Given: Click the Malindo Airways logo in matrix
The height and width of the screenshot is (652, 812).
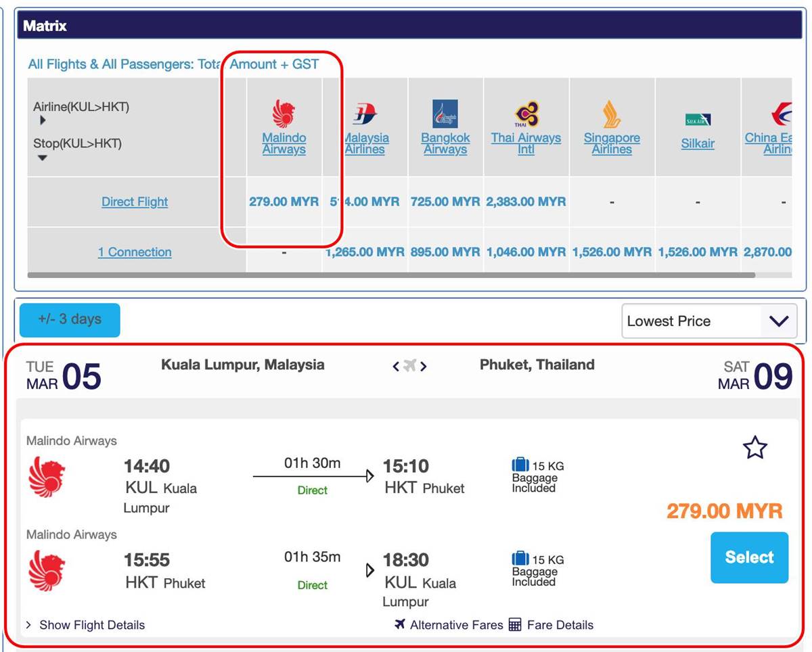Looking at the screenshot, I should coord(284,114).
